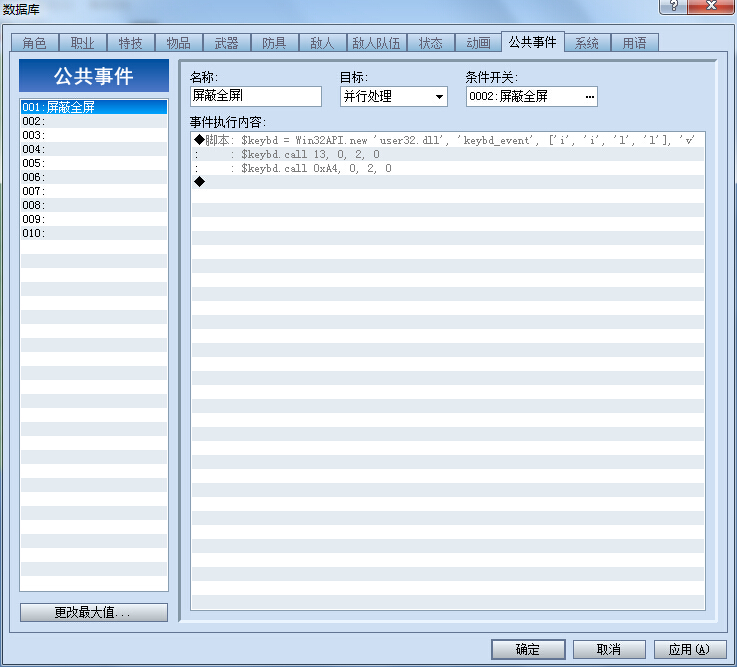Select the 脚本 line with Win32API.new

click(448, 140)
